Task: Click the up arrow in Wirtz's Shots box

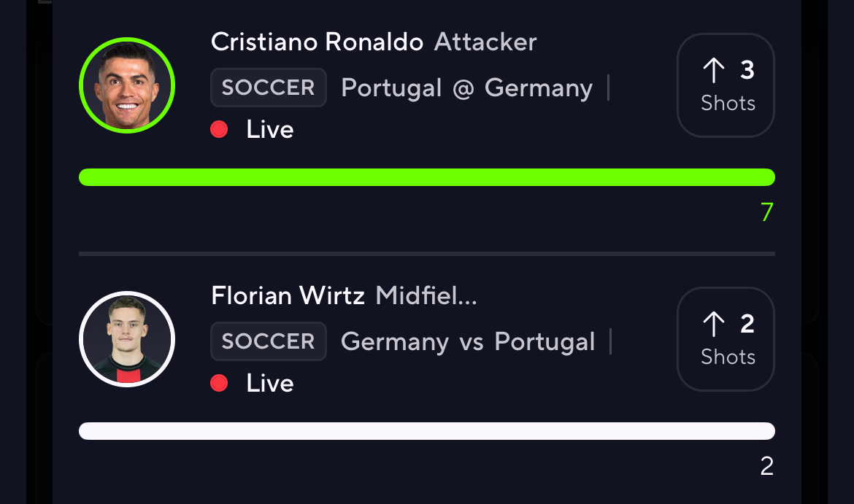Action: tap(713, 325)
